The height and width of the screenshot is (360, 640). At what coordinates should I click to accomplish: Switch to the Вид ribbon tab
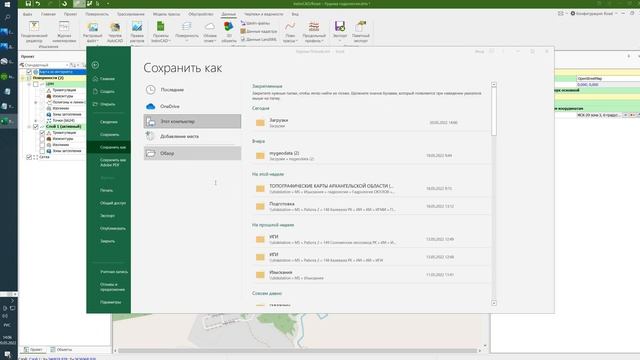click(x=295, y=14)
